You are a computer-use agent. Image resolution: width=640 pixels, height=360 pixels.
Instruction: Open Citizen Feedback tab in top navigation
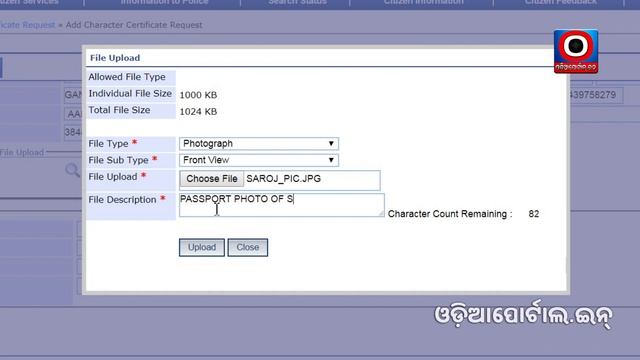point(560,2)
